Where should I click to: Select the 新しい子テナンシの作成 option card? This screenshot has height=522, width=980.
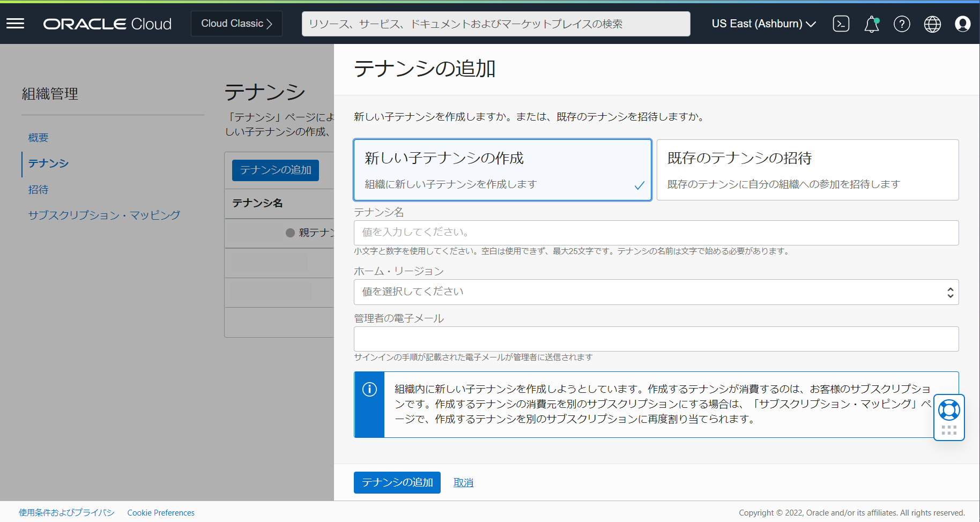point(502,170)
